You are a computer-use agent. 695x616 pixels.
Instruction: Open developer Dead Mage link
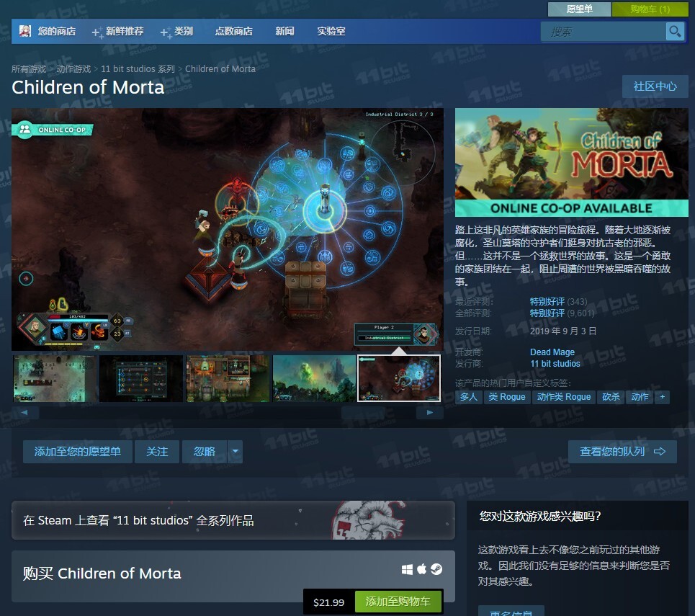click(x=552, y=352)
